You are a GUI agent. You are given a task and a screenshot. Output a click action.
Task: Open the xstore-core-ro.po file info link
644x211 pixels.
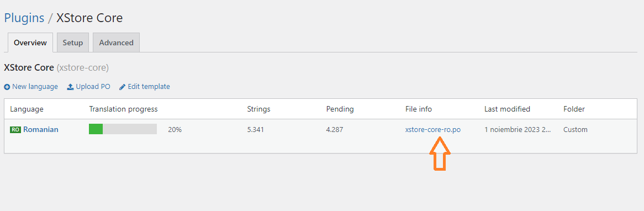click(x=433, y=130)
